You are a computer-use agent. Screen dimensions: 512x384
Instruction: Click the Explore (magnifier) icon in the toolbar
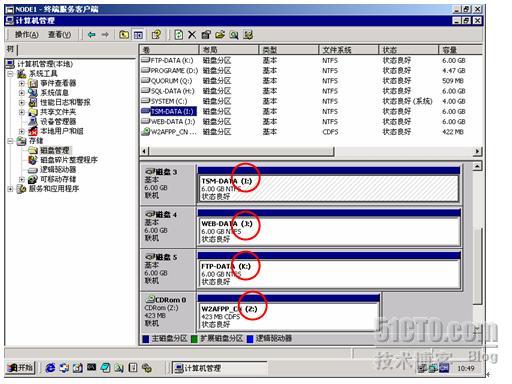coord(234,34)
